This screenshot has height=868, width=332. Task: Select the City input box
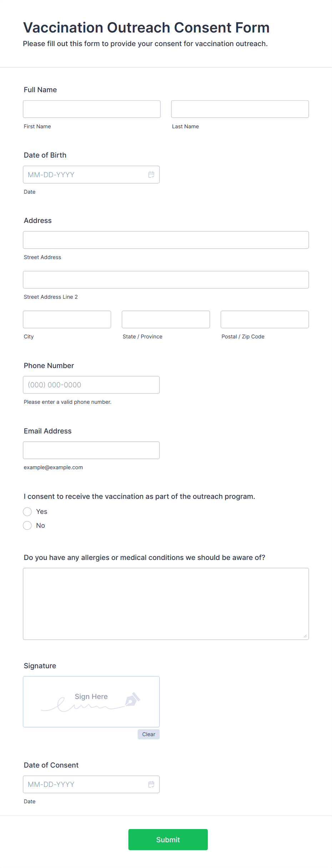pos(67,319)
